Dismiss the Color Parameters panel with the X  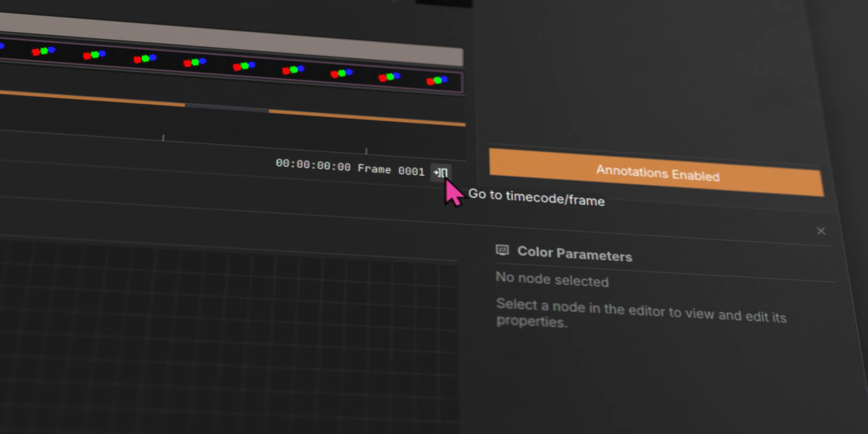(821, 231)
